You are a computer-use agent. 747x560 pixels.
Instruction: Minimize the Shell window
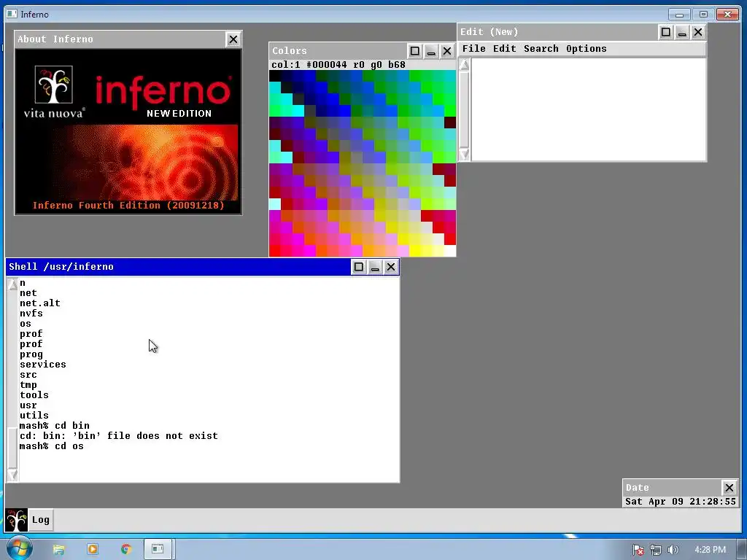[x=375, y=267]
